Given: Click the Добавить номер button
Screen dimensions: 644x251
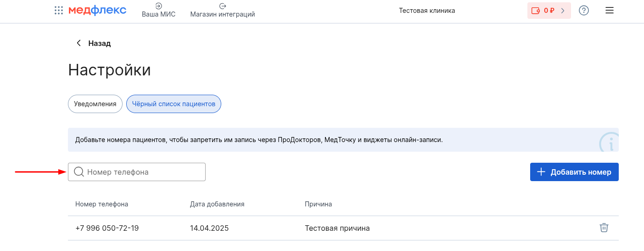Looking at the screenshot, I should [574, 172].
